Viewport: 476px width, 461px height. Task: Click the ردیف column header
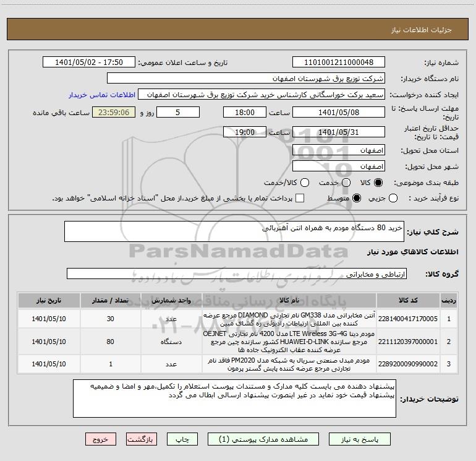(x=449, y=300)
